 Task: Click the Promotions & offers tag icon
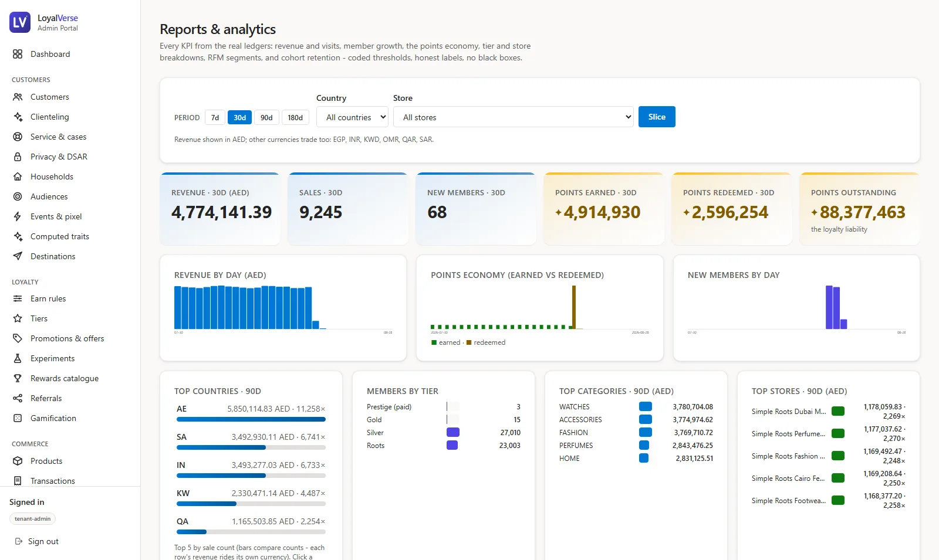pyautogui.click(x=18, y=338)
